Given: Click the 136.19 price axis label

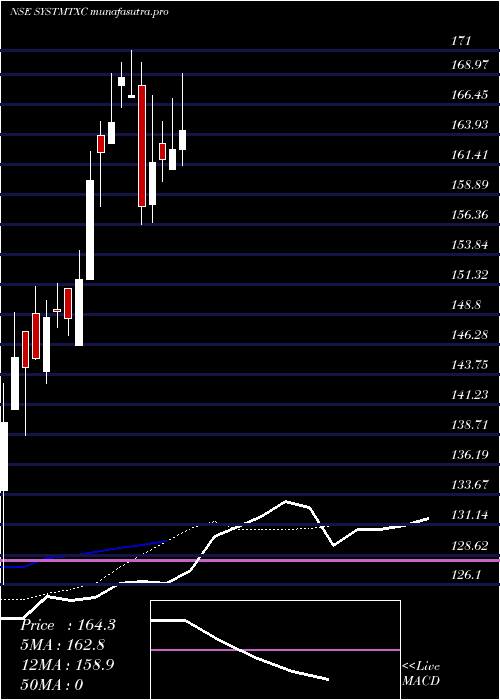Looking at the screenshot, I should [470, 455].
